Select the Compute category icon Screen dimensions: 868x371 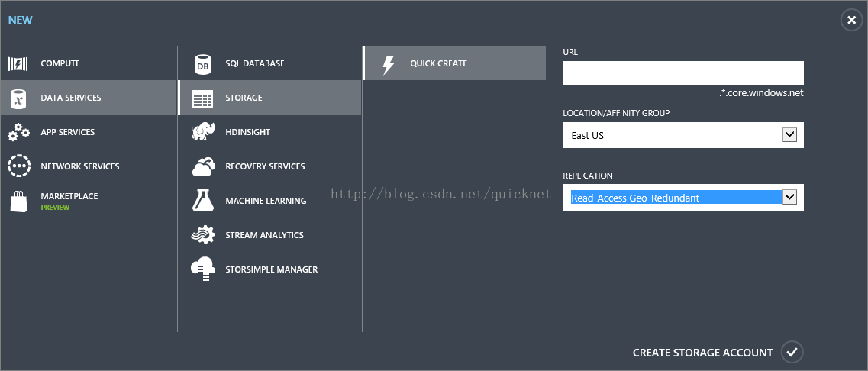18,63
